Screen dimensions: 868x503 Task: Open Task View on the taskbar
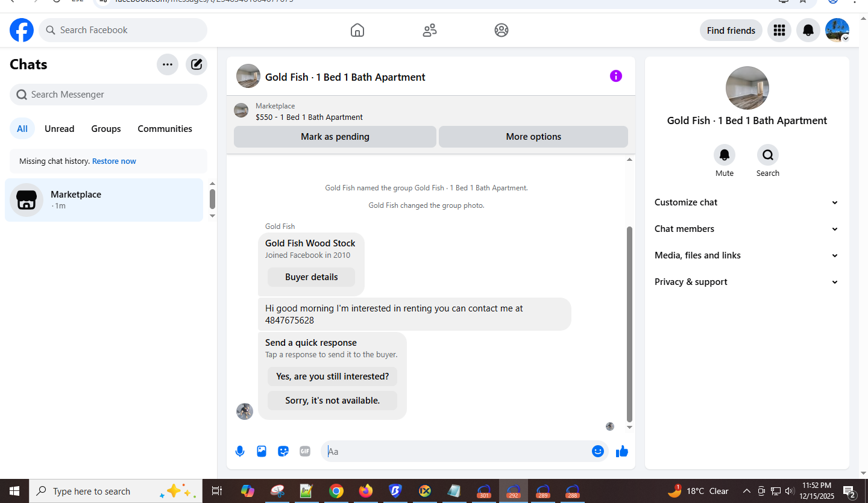(x=218, y=491)
